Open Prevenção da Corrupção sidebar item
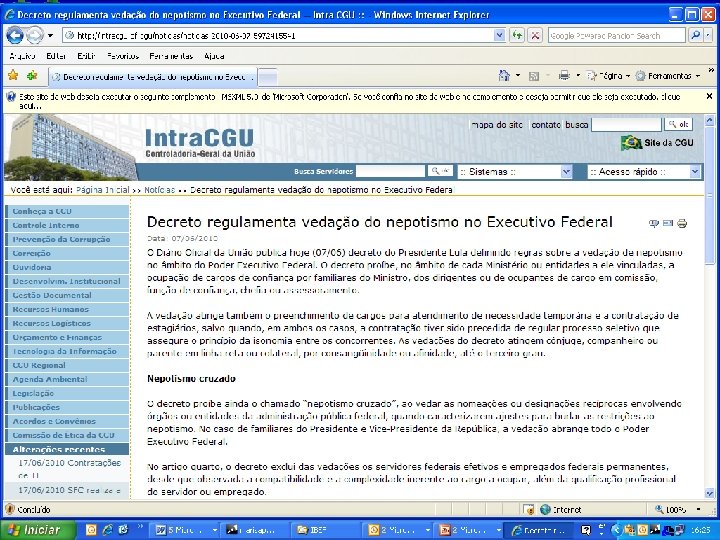The image size is (720, 540). point(67,239)
